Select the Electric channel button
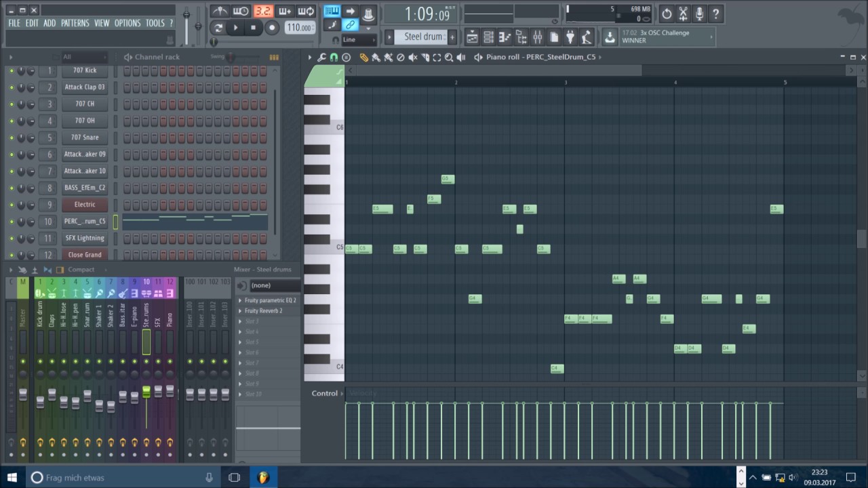 [x=85, y=205]
